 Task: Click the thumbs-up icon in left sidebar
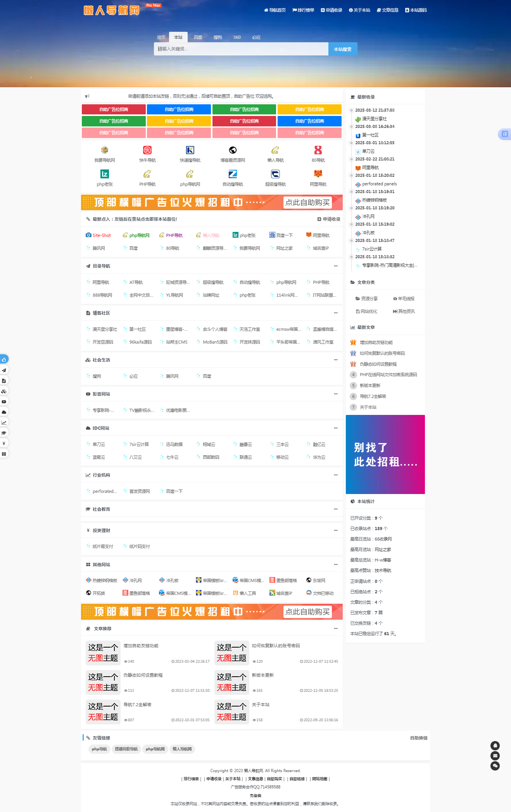4,359
